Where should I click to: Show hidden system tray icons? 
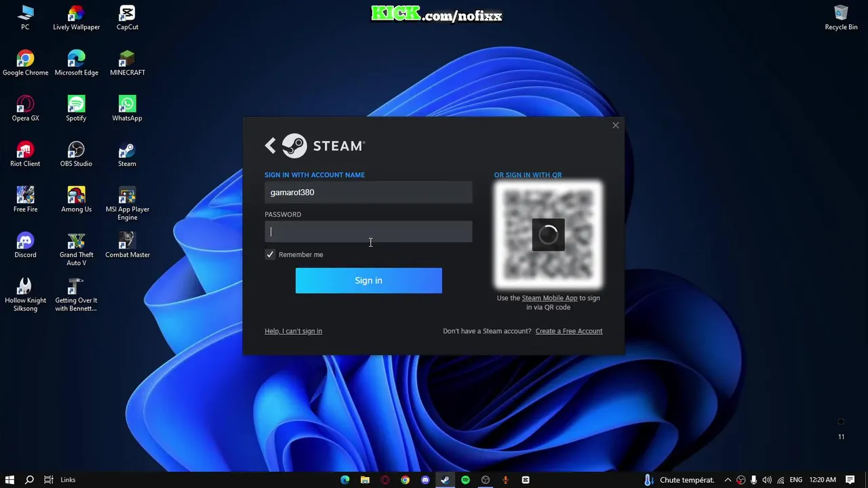coord(728,480)
